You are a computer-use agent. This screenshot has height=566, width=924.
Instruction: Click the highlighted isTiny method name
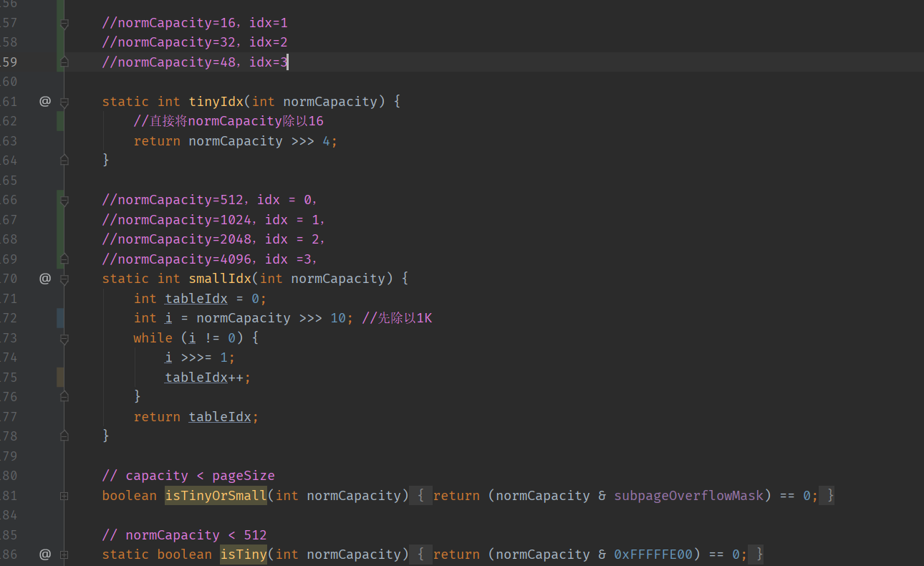tap(244, 554)
